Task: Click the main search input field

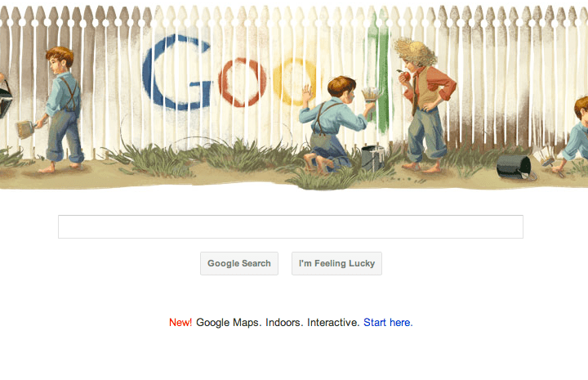Action: pos(290,226)
